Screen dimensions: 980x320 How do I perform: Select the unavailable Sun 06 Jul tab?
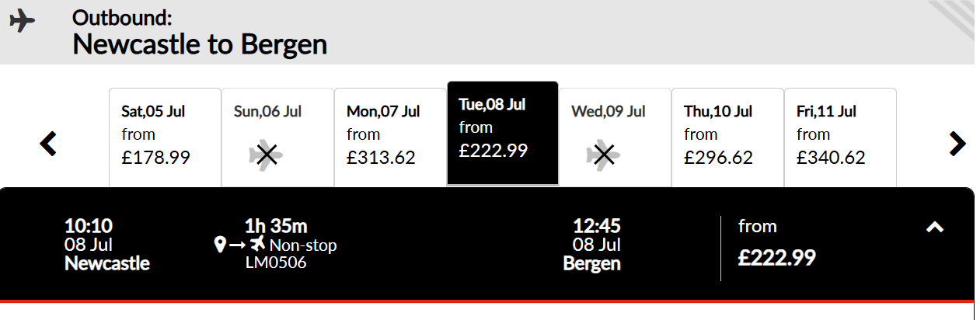point(277,137)
